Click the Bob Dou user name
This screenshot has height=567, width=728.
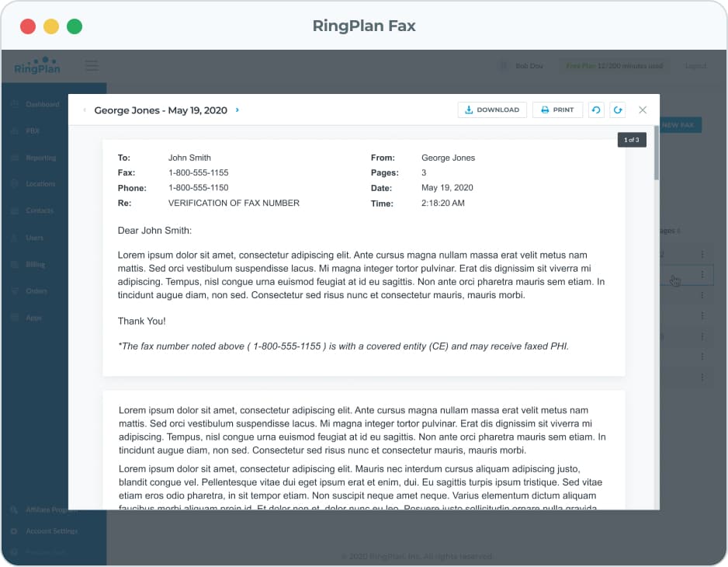(529, 66)
